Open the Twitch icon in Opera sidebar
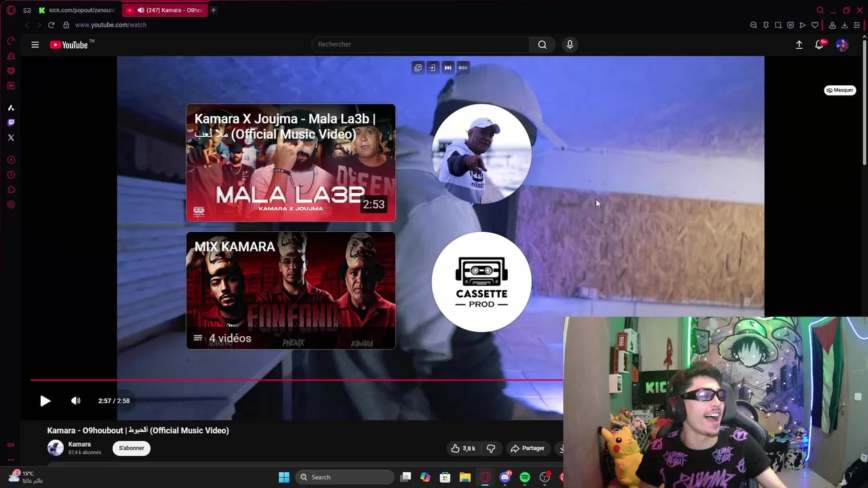Image resolution: width=868 pixels, height=488 pixels. (11, 123)
